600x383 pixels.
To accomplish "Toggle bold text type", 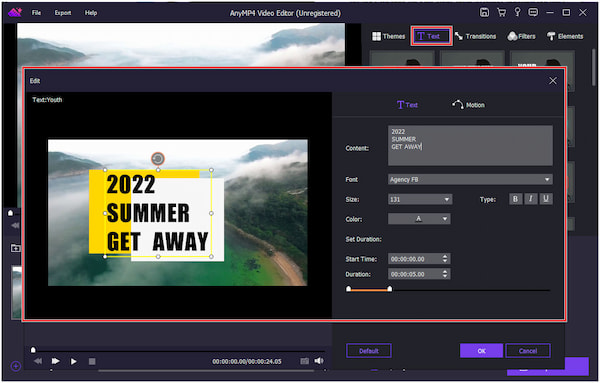I will [x=515, y=199].
